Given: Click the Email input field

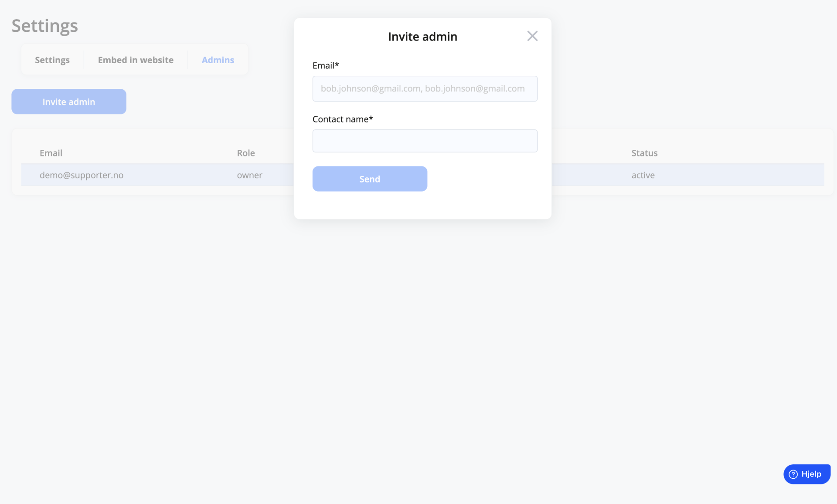Looking at the screenshot, I should pyautogui.click(x=425, y=88).
